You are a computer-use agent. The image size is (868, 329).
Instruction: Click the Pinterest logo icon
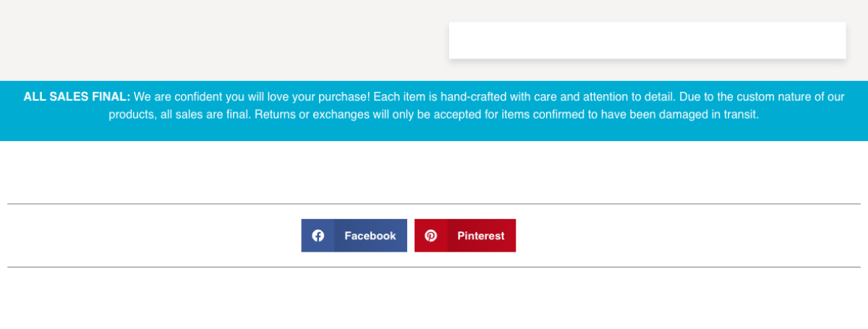point(431,236)
